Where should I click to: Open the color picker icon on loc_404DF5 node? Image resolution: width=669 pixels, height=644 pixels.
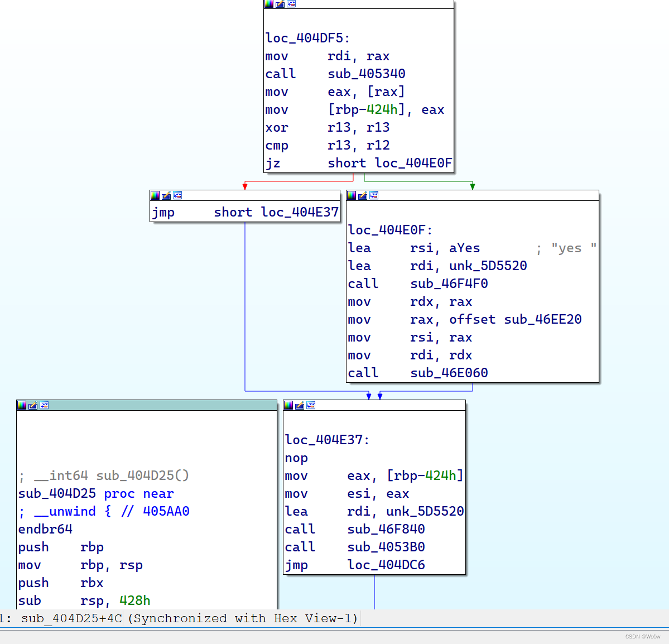pos(268,4)
